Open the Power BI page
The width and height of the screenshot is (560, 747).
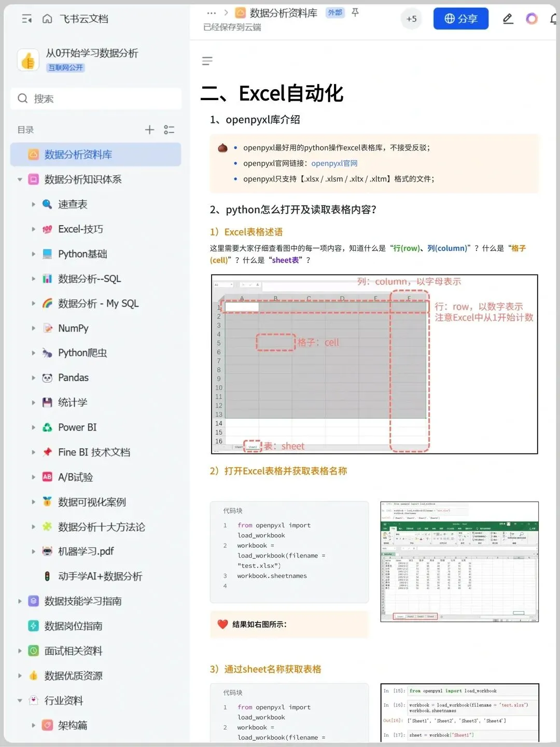point(77,427)
